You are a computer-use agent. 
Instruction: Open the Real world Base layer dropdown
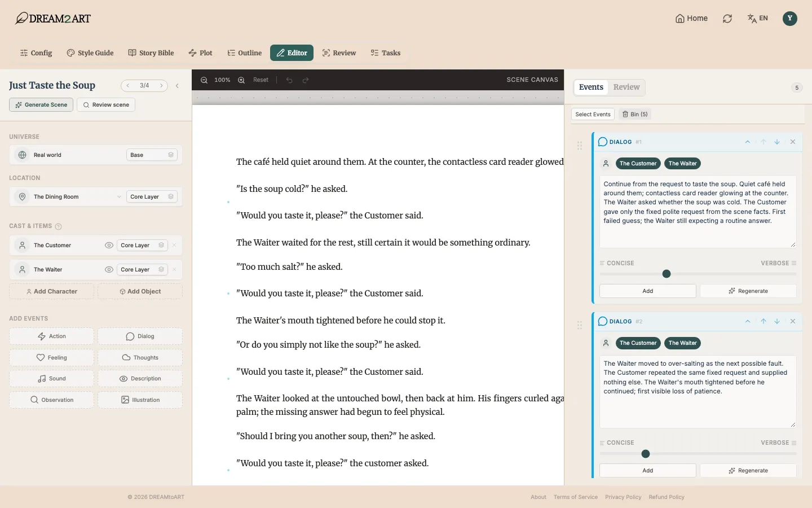152,155
